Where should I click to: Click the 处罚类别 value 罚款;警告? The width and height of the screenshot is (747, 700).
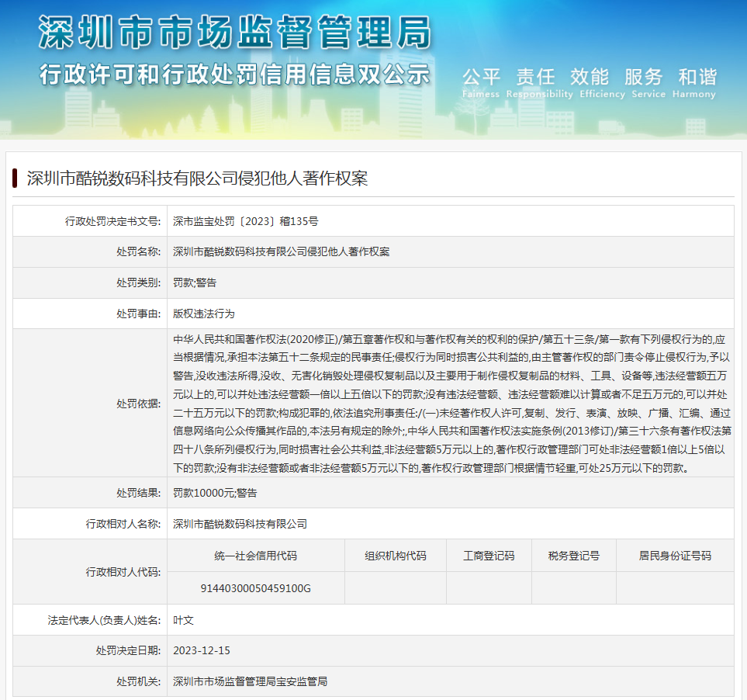coord(195,283)
